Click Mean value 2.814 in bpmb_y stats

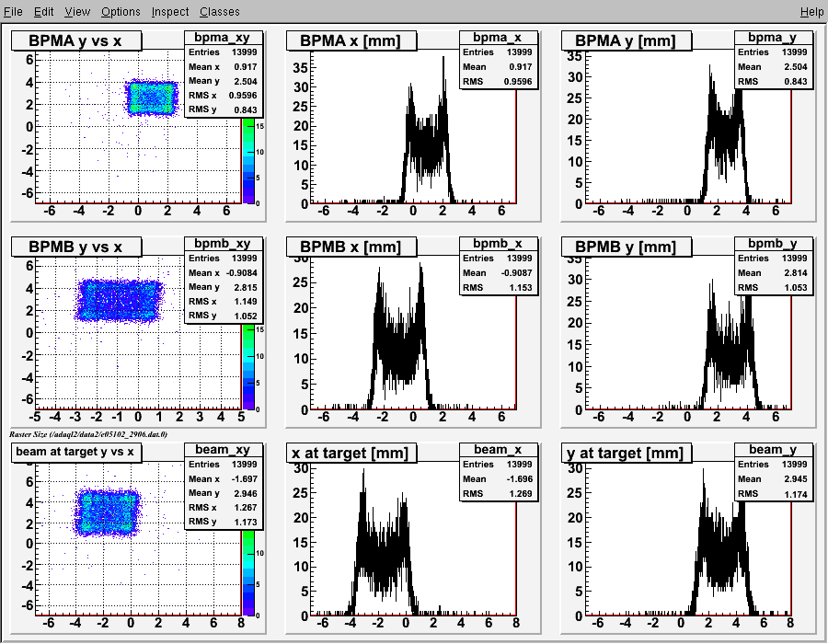point(795,273)
